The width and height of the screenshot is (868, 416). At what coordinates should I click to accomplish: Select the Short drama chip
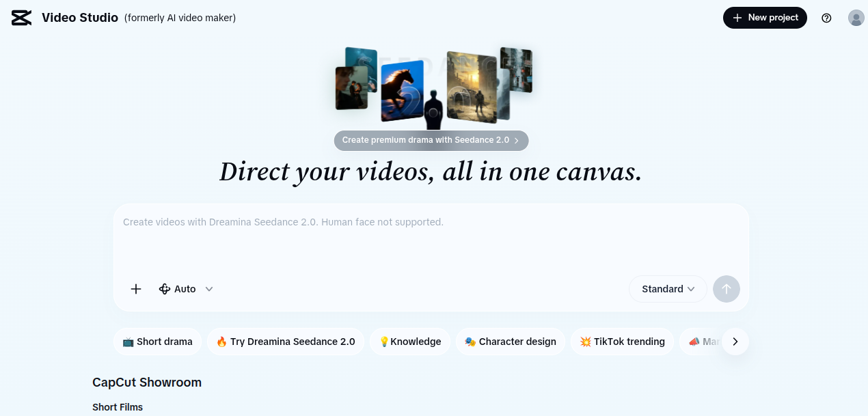pyautogui.click(x=157, y=342)
